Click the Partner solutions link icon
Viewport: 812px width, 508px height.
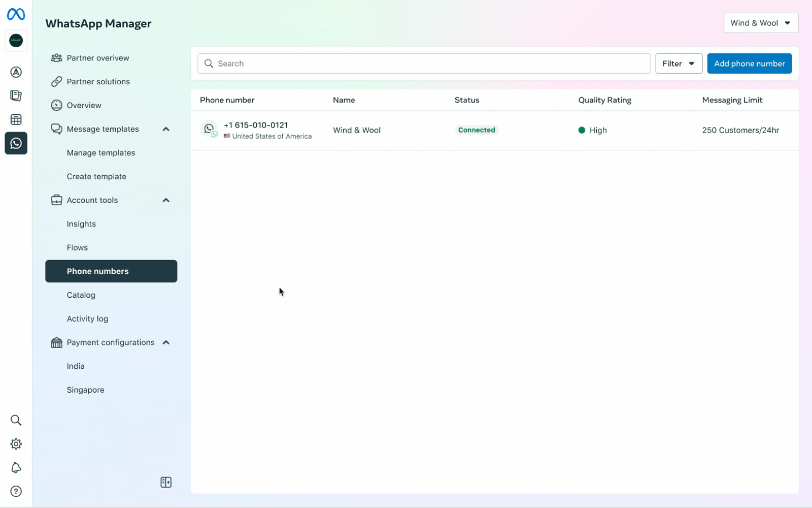[56, 82]
